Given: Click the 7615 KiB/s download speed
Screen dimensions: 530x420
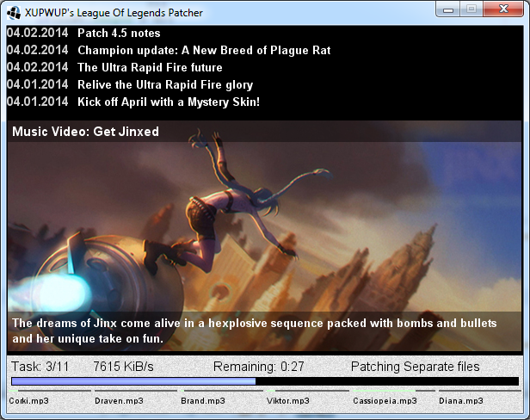Looking at the screenshot, I should 123,367.
